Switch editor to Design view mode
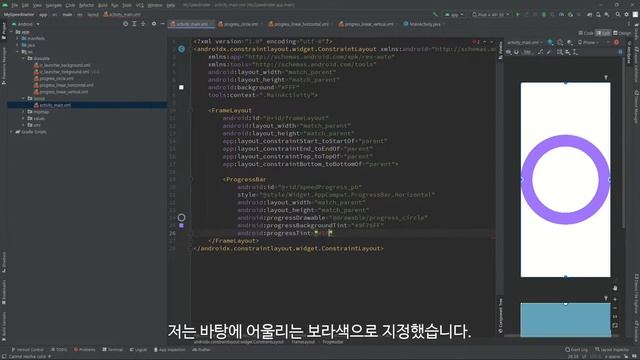Viewport: 640px width, 360px height. (622, 33)
